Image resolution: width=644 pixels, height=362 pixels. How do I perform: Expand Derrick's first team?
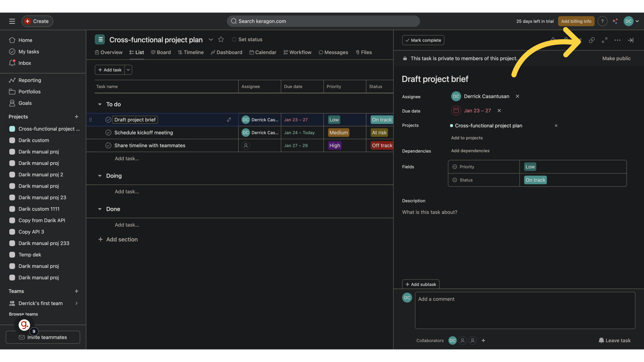76,303
